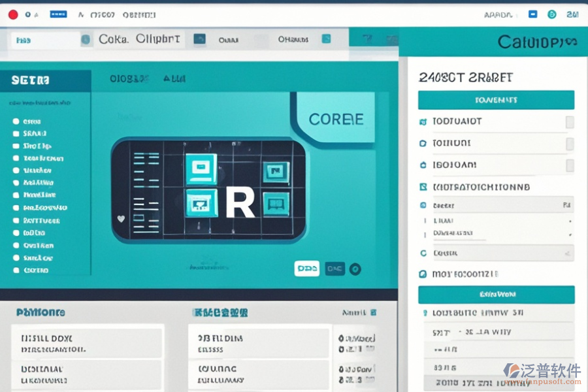Click the CORBE button on the canvas
The image size is (588, 392).
[336, 120]
